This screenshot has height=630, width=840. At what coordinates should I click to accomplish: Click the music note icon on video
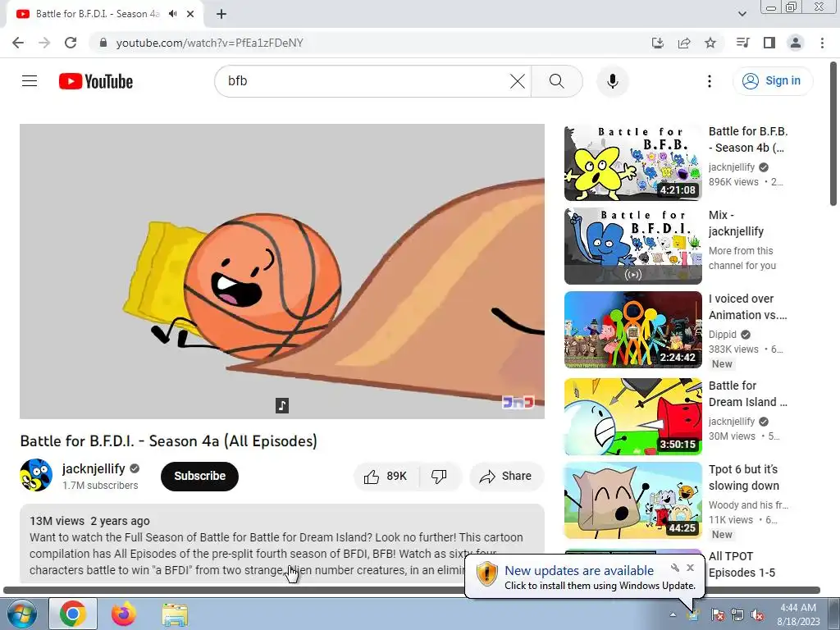pyautogui.click(x=282, y=405)
